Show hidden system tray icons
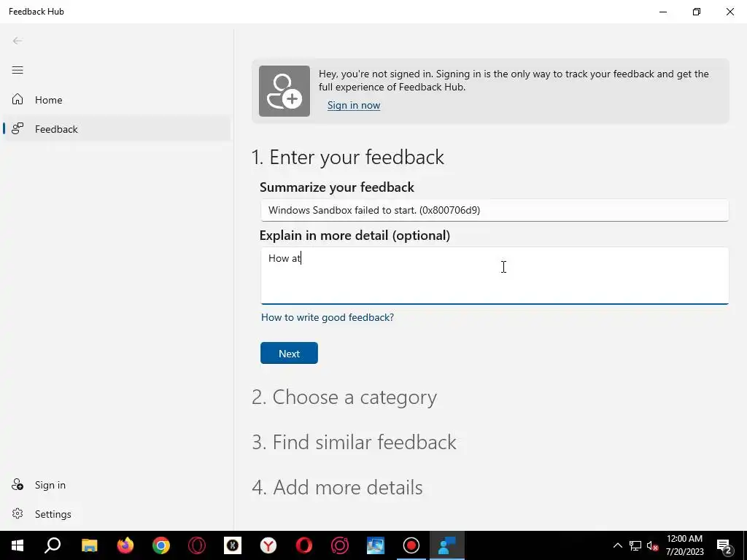Screen dimensions: 747x560 (617, 545)
